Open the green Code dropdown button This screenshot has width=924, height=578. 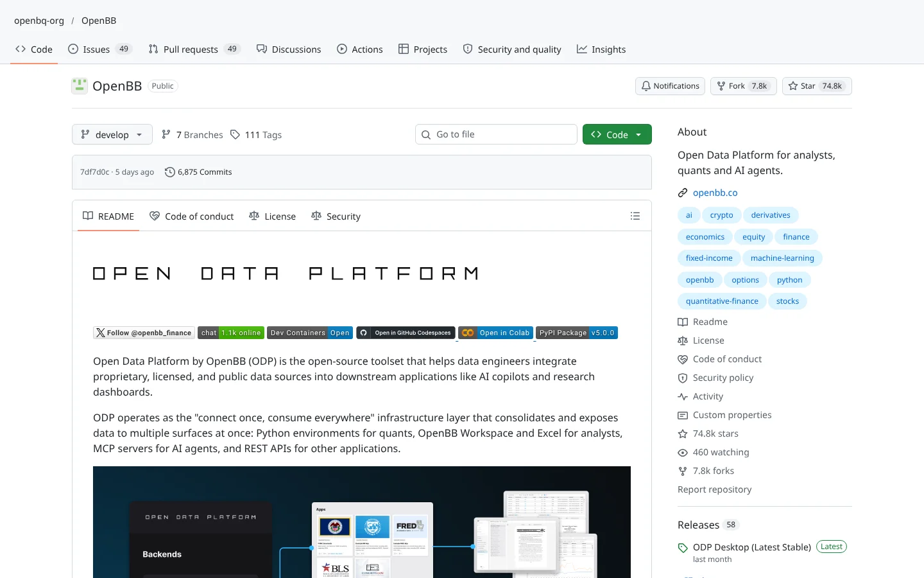(x=617, y=134)
